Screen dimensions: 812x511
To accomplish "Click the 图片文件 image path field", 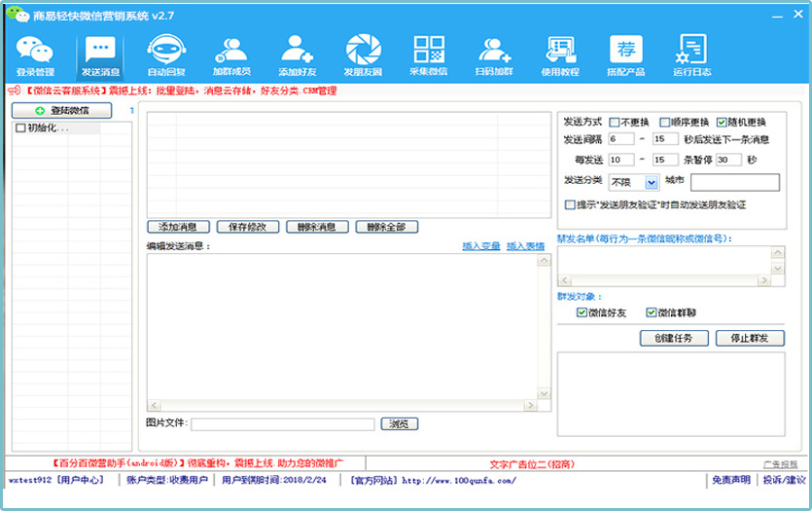I will [x=283, y=424].
